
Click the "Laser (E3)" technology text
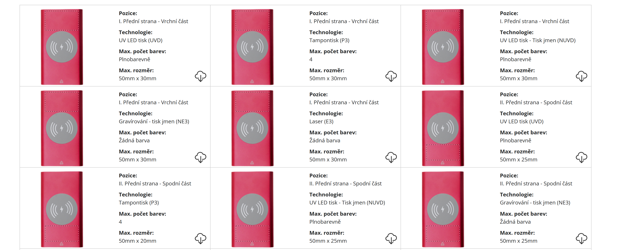coord(321,122)
